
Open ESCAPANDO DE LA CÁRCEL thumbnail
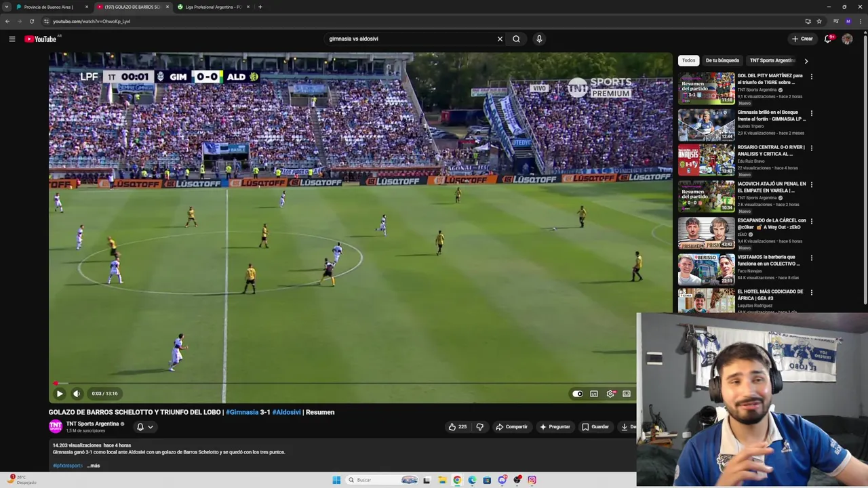click(x=707, y=232)
